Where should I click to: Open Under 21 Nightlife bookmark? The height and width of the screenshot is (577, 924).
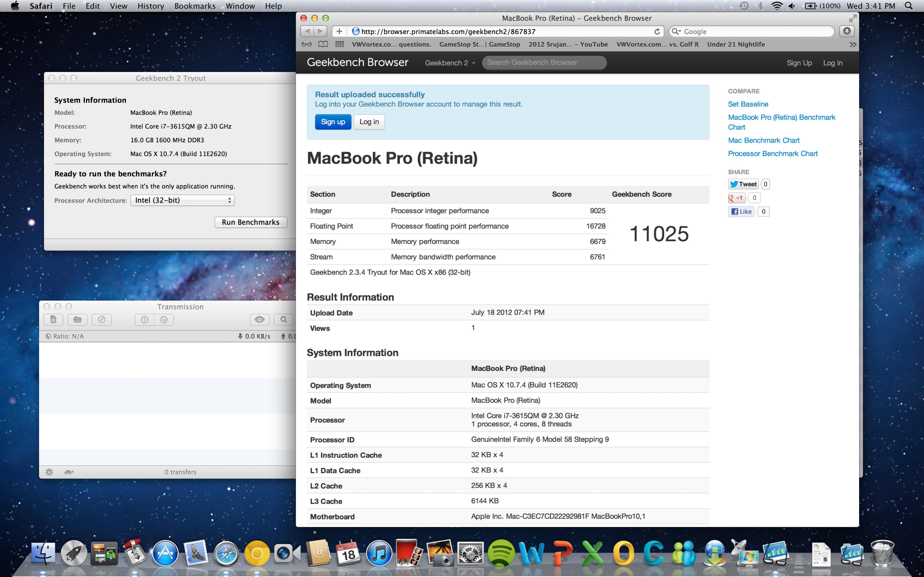point(736,44)
